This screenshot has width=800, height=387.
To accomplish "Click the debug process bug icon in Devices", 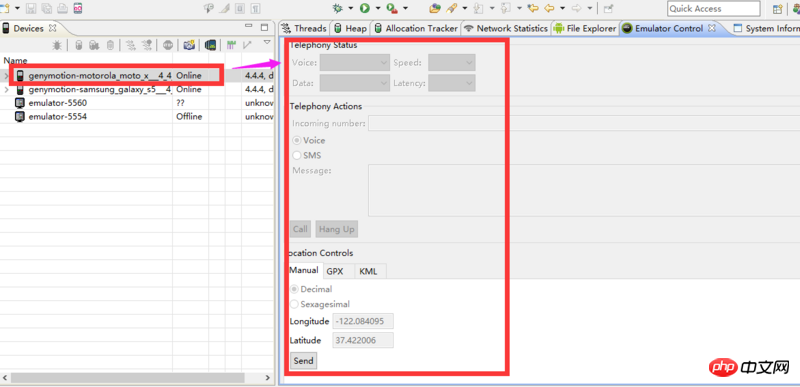I will click(x=57, y=45).
